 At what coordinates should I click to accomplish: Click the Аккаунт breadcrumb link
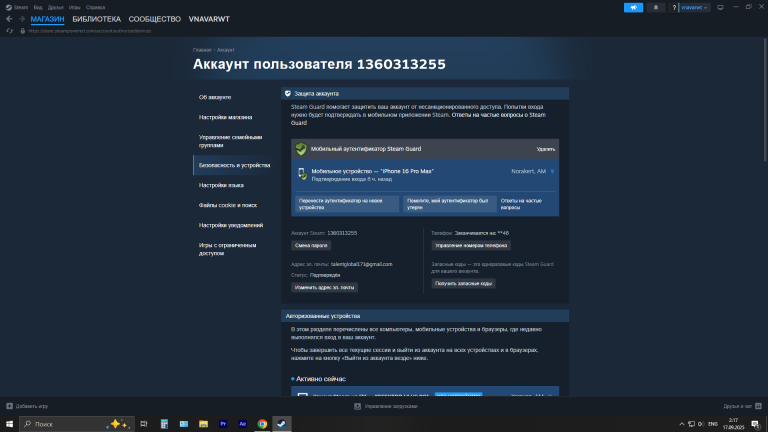click(x=225, y=50)
